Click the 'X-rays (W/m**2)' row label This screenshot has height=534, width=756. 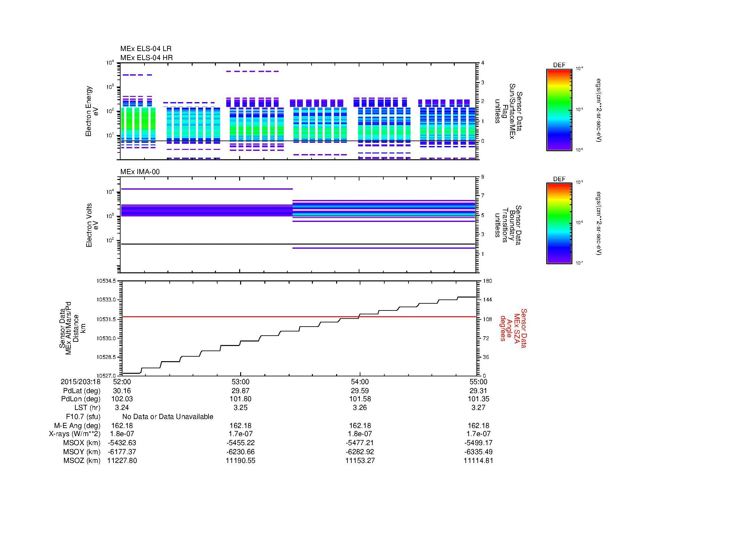click(74, 434)
